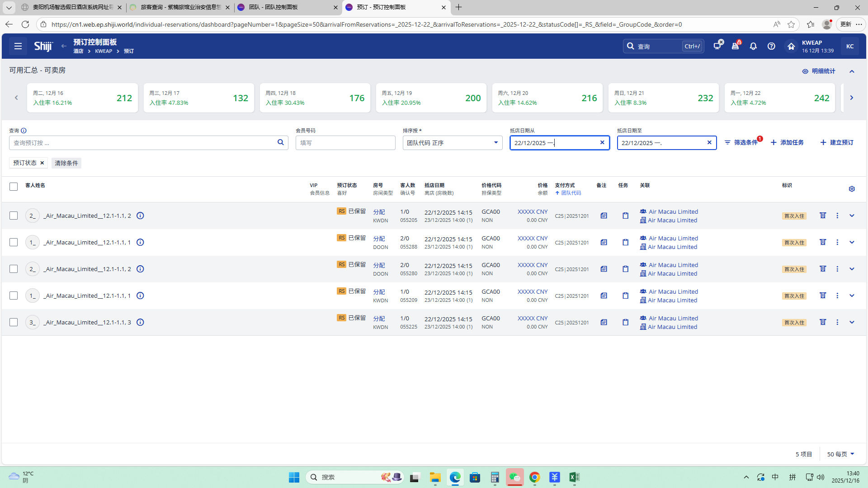The image size is (868, 488).
Task: Open table column settings gear
Action: click(852, 189)
